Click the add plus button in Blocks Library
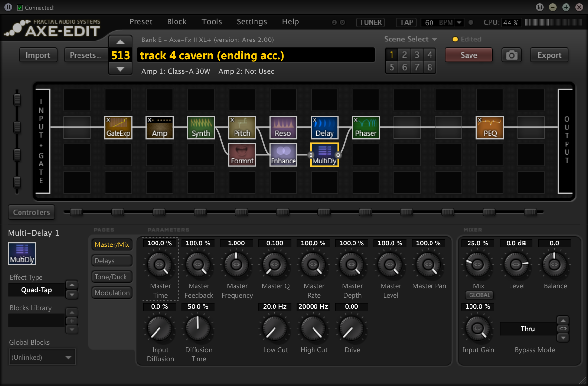Viewport: 588px width, 386px height. (x=72, y=321)
